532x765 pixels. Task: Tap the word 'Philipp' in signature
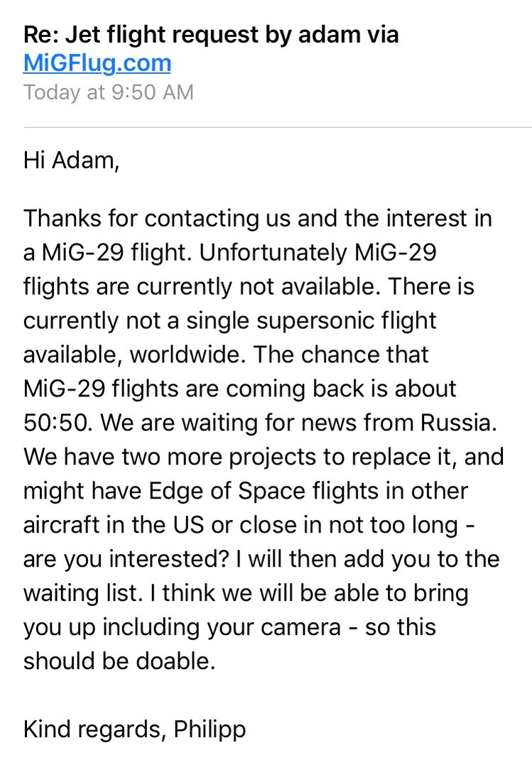click(x=210, y=730)
